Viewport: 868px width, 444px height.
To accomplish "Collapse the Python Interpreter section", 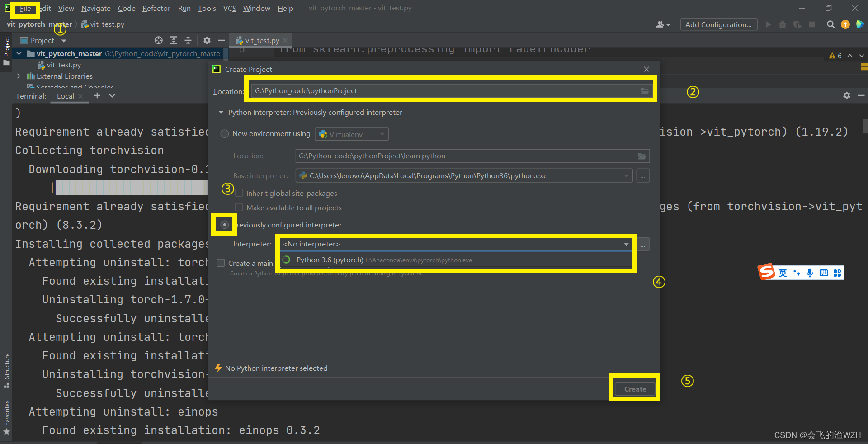I will pos(221,113).
